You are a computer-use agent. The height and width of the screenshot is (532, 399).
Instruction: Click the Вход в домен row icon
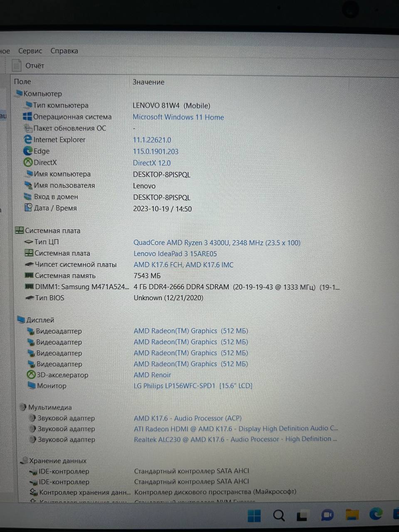click(28, 196)
